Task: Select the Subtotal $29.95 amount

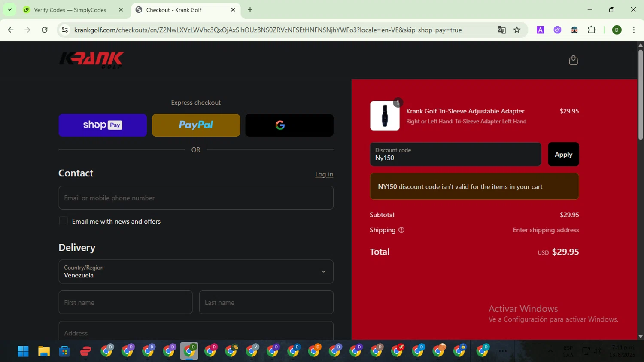Action: tap(569, 215)
